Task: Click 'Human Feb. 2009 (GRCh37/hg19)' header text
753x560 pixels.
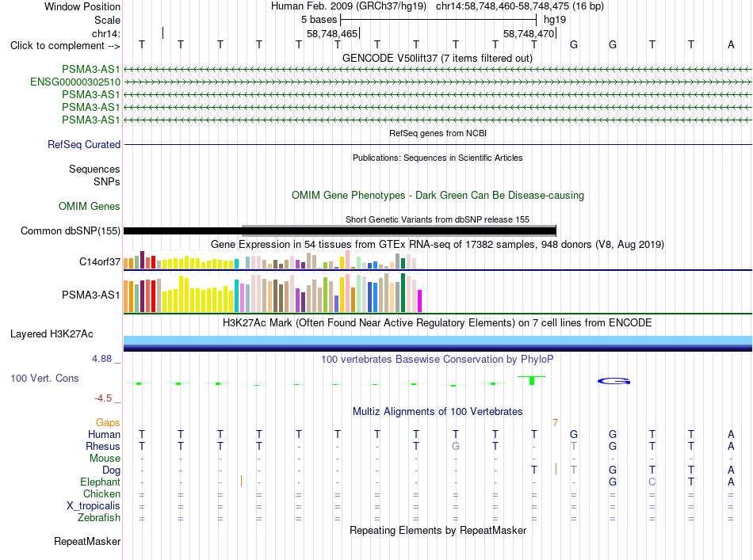Action: click(349, 6)
